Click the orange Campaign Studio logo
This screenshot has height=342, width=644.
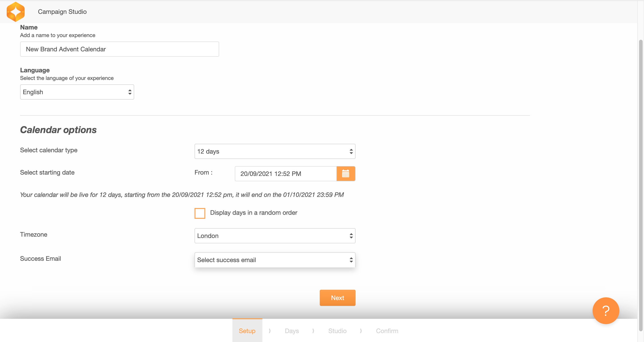click(x=15, y=12)
